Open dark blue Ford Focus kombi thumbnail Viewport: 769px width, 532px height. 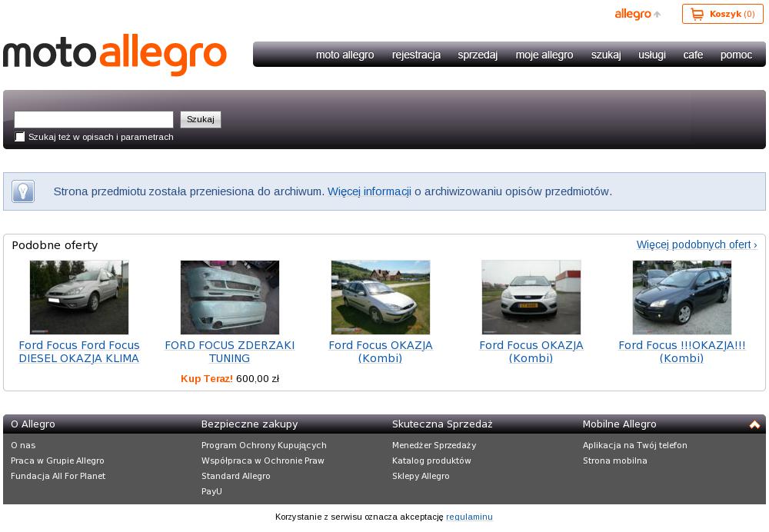pyautogui.click(x=681, y=297)
